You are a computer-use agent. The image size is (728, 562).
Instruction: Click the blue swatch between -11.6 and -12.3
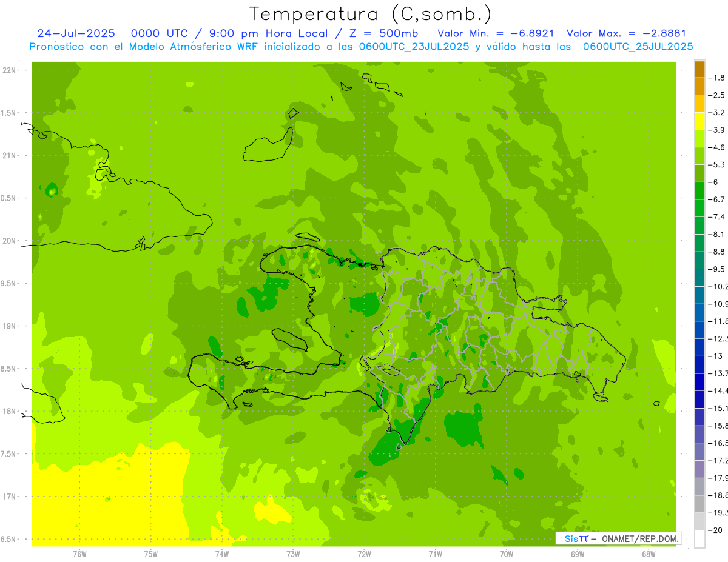(x=699, y=330)
